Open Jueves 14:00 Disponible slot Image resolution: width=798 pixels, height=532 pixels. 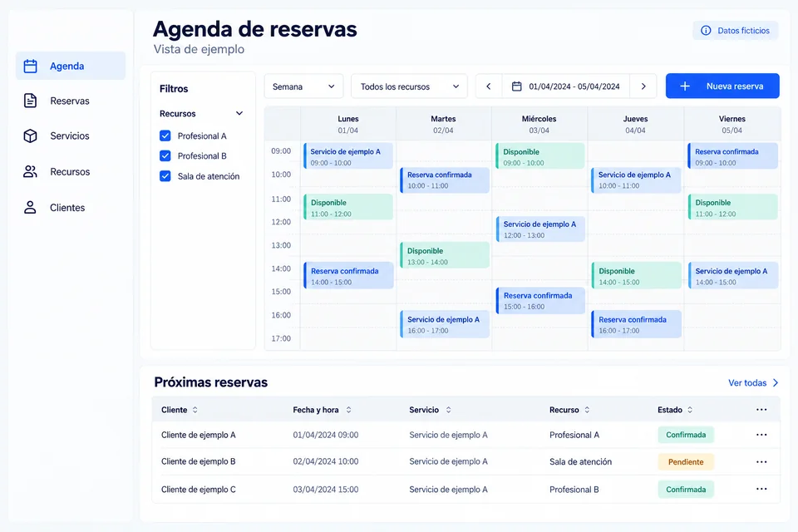636,275
